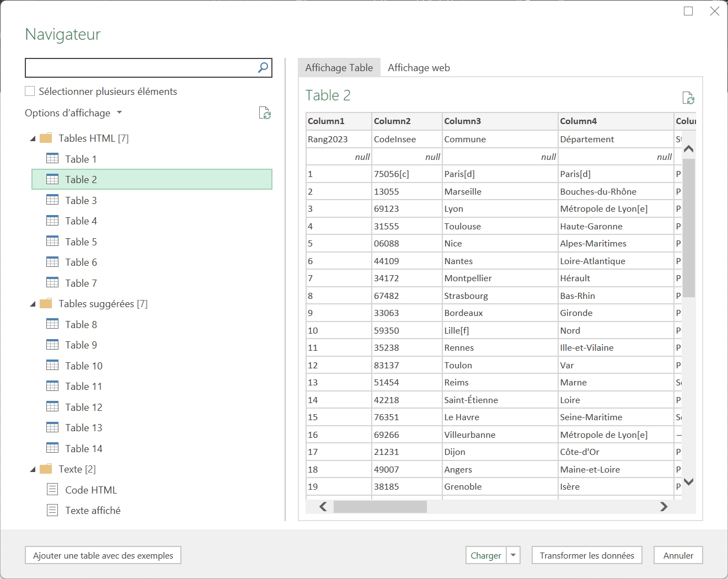Click the Table 1 grid icon
The width and height of the screenshot is (728, 579).
click(52, 159)
